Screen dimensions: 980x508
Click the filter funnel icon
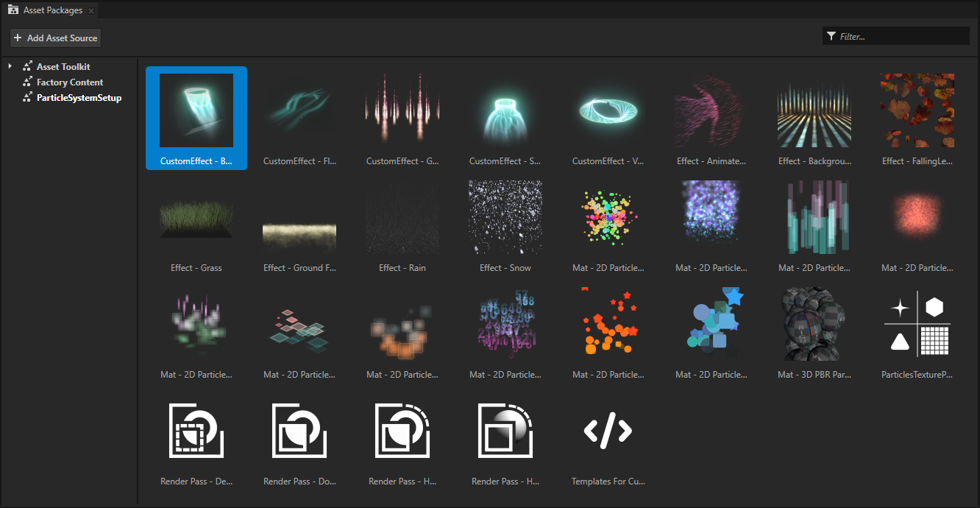pos(831,35)
